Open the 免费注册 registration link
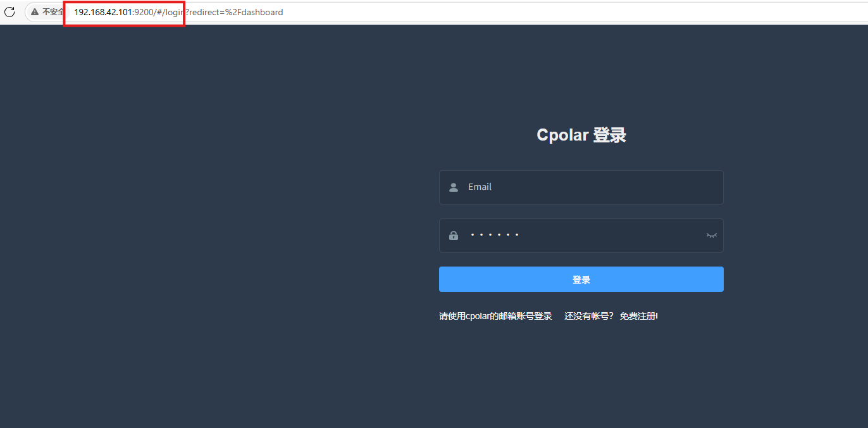 coord(639,315)
